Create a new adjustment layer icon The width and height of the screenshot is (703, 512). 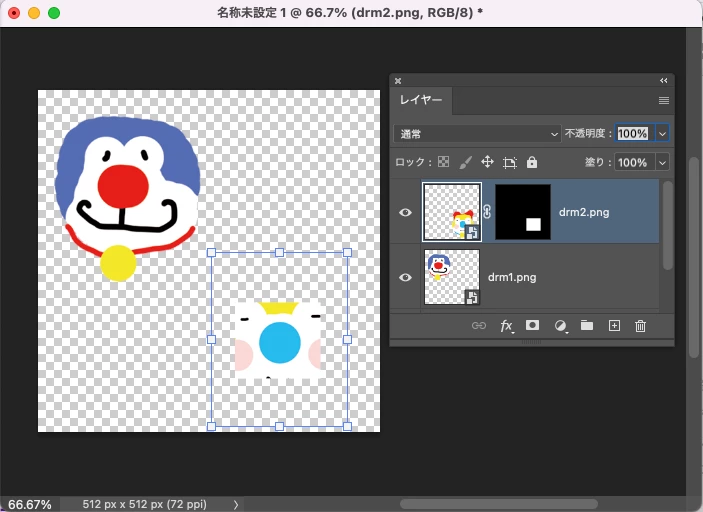pyautogui.click(x=560, y=326)
